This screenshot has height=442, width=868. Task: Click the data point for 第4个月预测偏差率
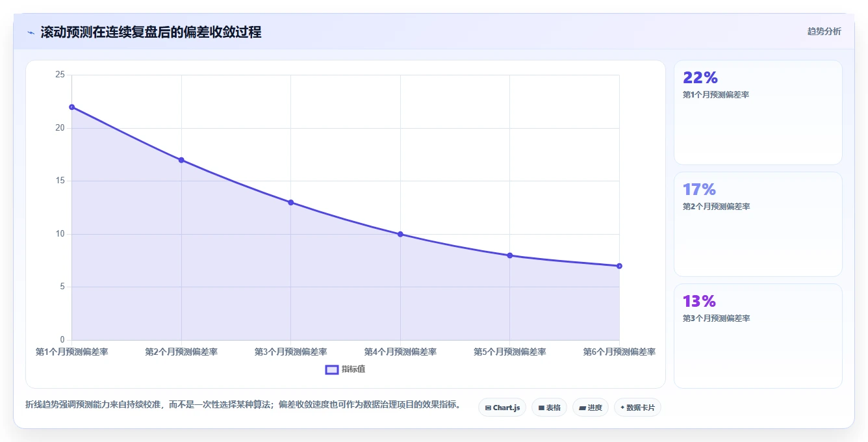point(400,234)
